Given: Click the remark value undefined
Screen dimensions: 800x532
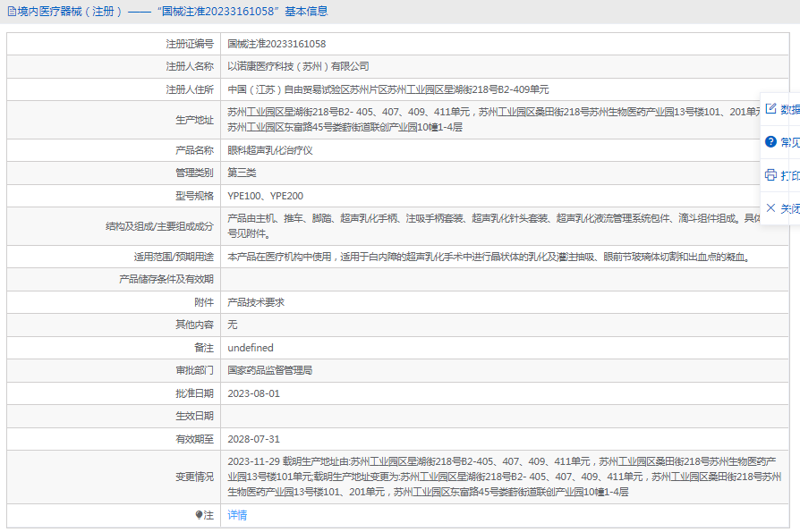Looking at the screenshot, I should 251,348.
